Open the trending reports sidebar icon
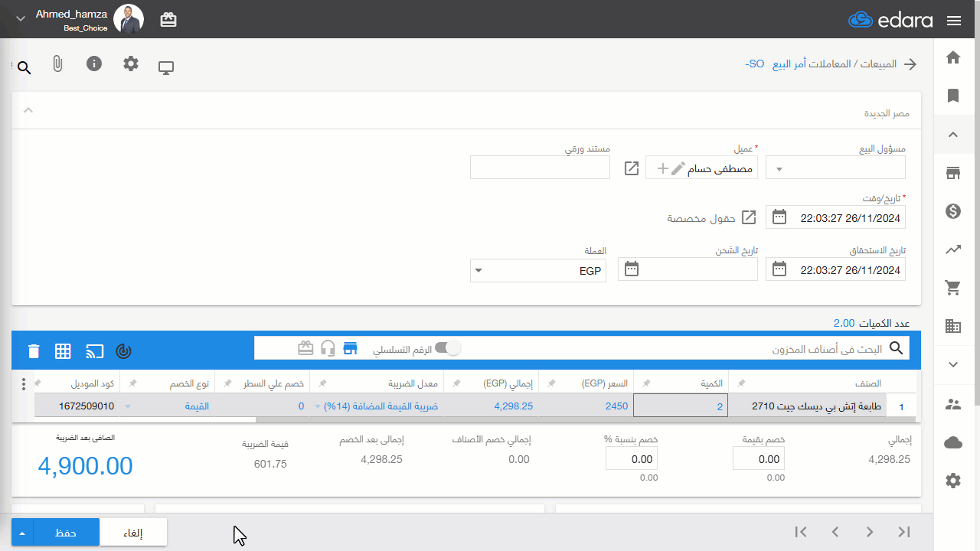980x551 pixels. 953,249
